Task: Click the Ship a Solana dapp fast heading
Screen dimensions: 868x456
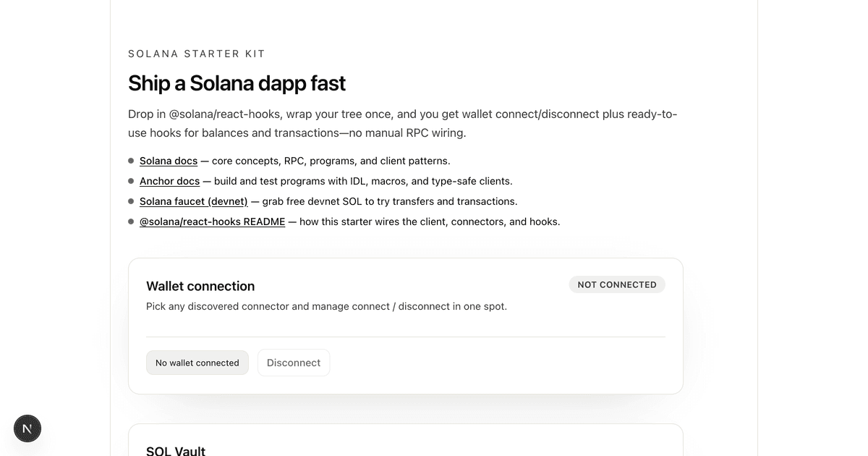Action: pyautogui.click(x=237, y=83)
